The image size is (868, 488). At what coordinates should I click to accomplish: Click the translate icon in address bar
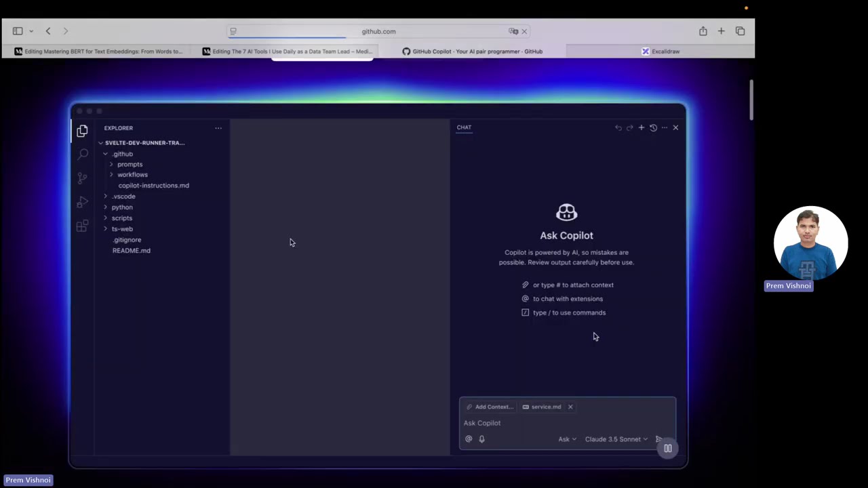[x=513, y=31]
